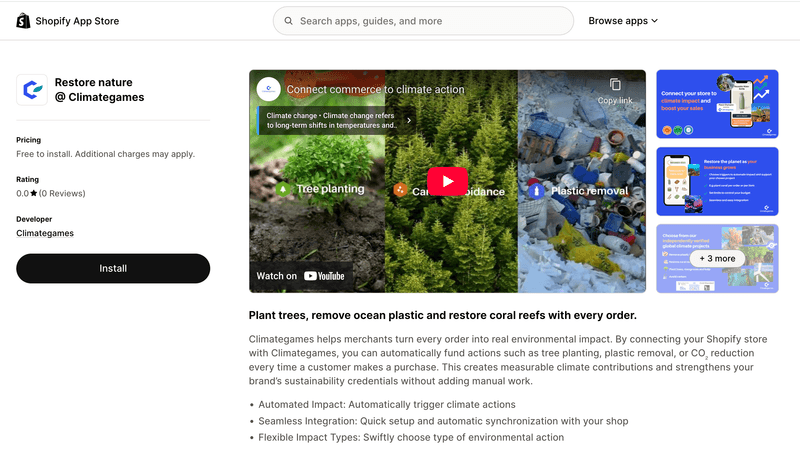Select the text Free to install. Additional charges may apply.
Viewport: 800px width, 456px height.
click(x=106, y=154)
